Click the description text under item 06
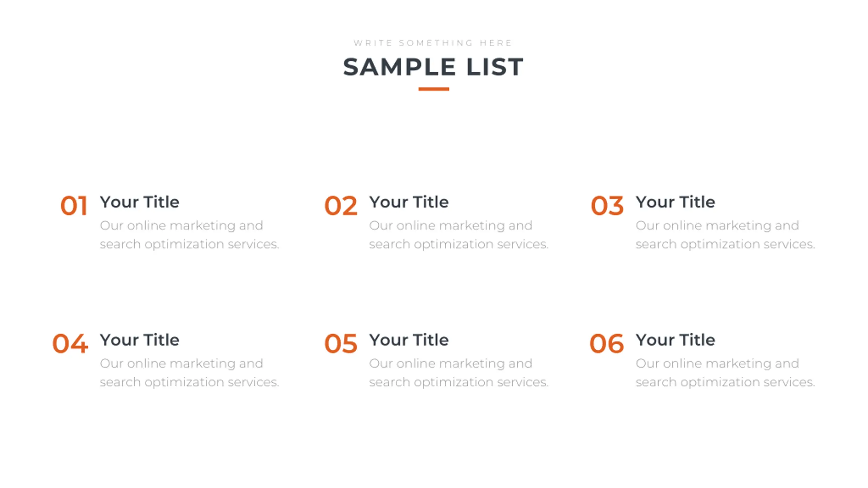This screenshot has height=488, width=868. click(725, 373)
